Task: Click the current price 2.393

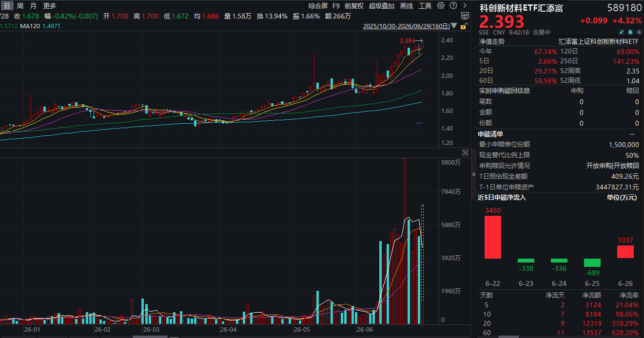Action: tap(502, 21)
